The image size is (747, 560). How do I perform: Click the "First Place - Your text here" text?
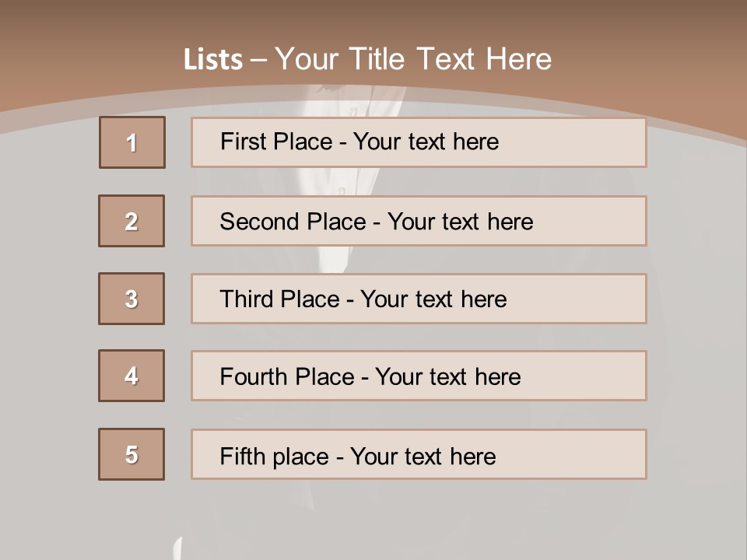pyautogui.click(x=359, y=142)
